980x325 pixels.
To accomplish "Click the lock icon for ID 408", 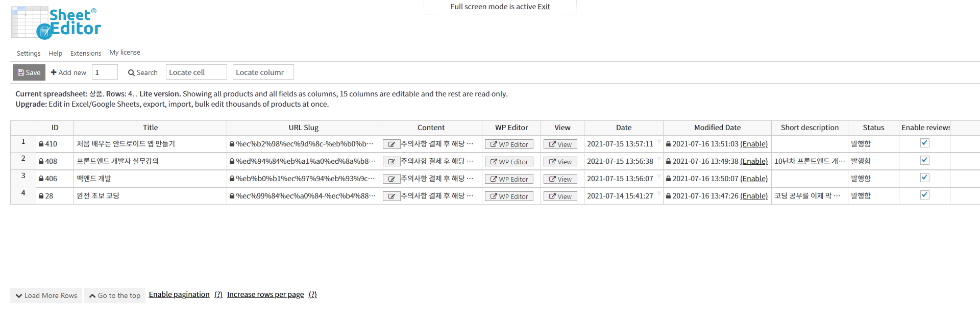I will tap(41, 162).
